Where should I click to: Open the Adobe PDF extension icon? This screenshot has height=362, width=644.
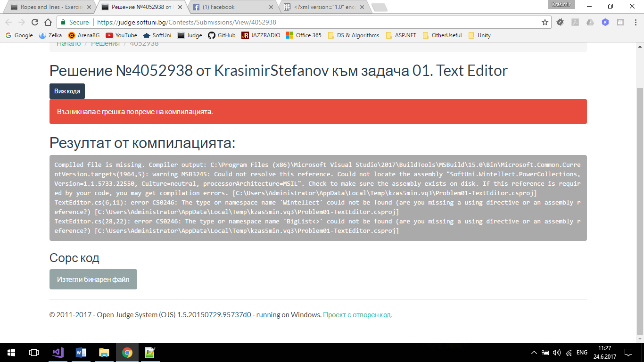coord(575,22)
